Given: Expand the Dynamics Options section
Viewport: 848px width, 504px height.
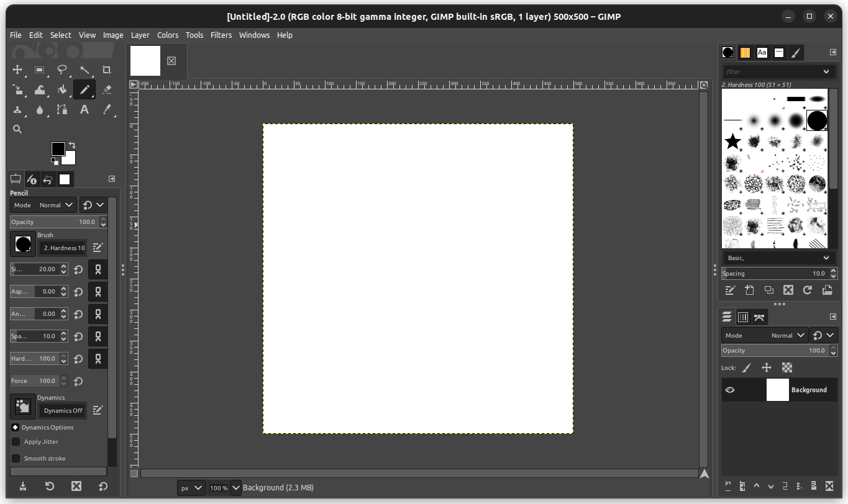Looking at the screenshot, I should click(x=16, y=428).
